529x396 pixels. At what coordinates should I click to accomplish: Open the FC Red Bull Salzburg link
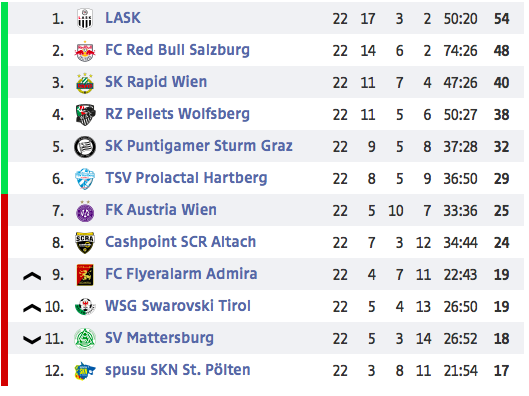click(x=177, y=50)
